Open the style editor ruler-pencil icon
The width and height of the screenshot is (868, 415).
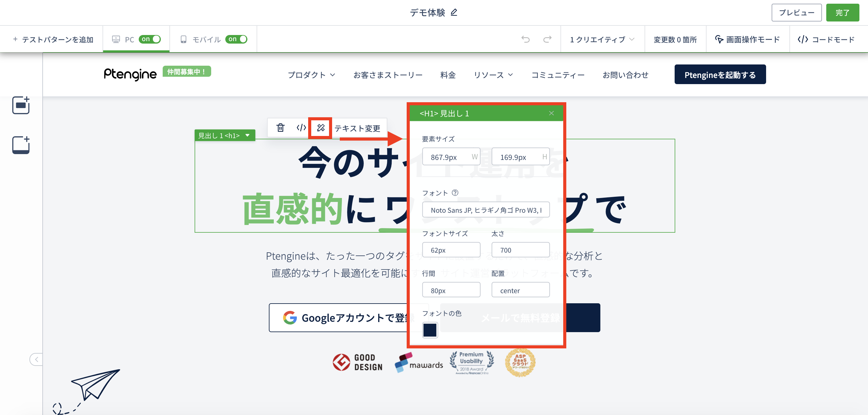pos(320,128)
